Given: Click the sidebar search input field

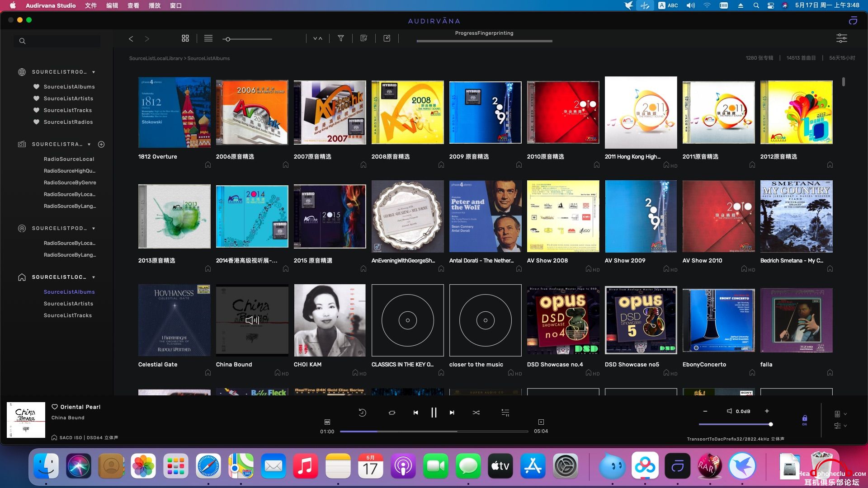Looking at the screenshot, I should (x=57, y=41).
